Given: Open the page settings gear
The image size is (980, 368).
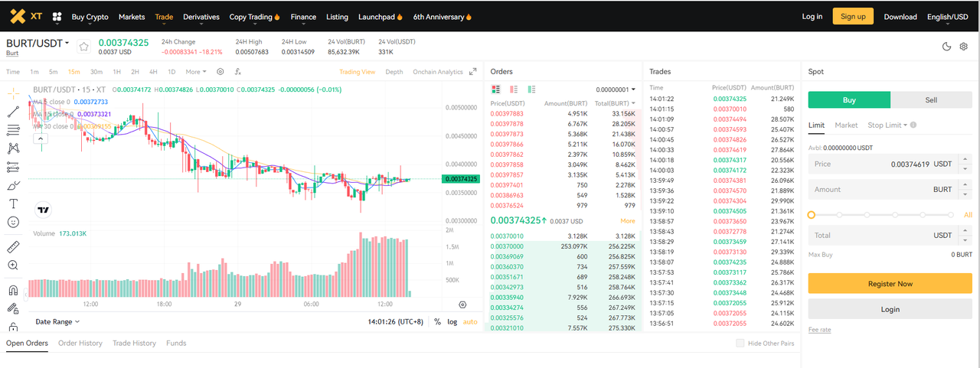Looking at the screenshot, I should tap(963, 47).
